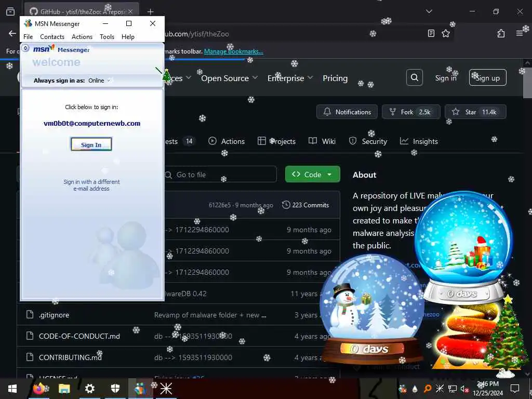Click the GitHub search magnifier button
Image resolution: width=532 pixels, height=399 pixels.
414,77
